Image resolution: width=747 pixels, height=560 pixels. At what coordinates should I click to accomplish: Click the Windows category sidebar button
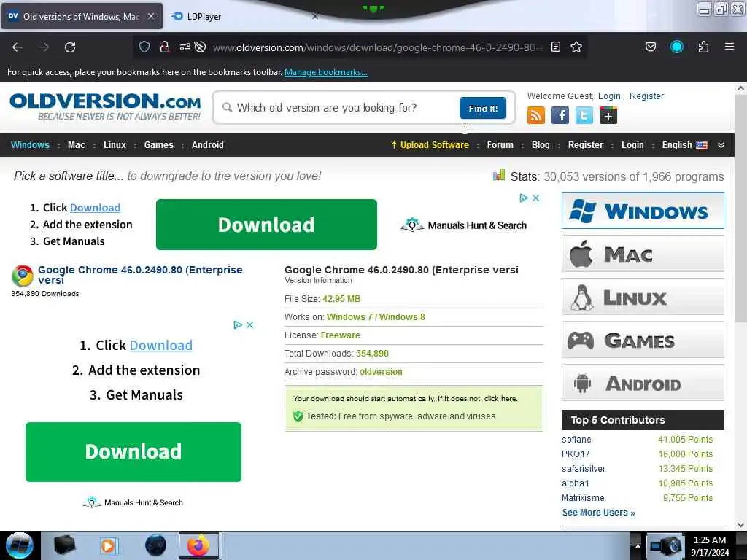(x=643, y=211)
